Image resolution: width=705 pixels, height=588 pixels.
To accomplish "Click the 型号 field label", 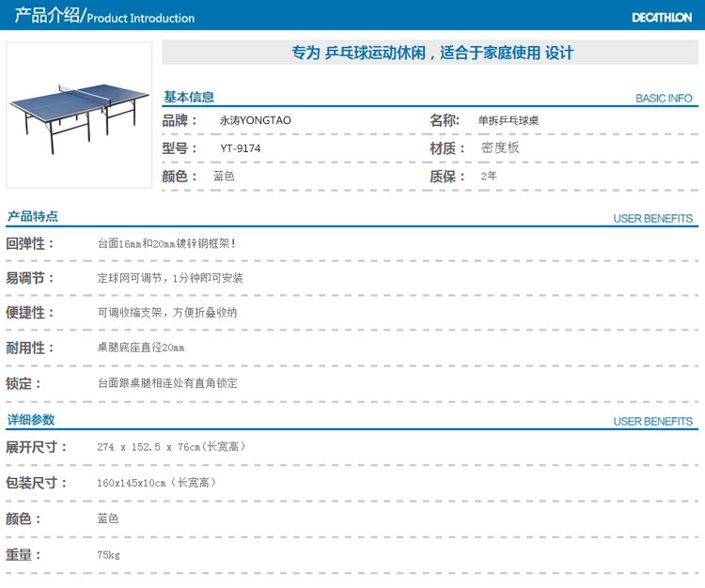I will (180, 148).
